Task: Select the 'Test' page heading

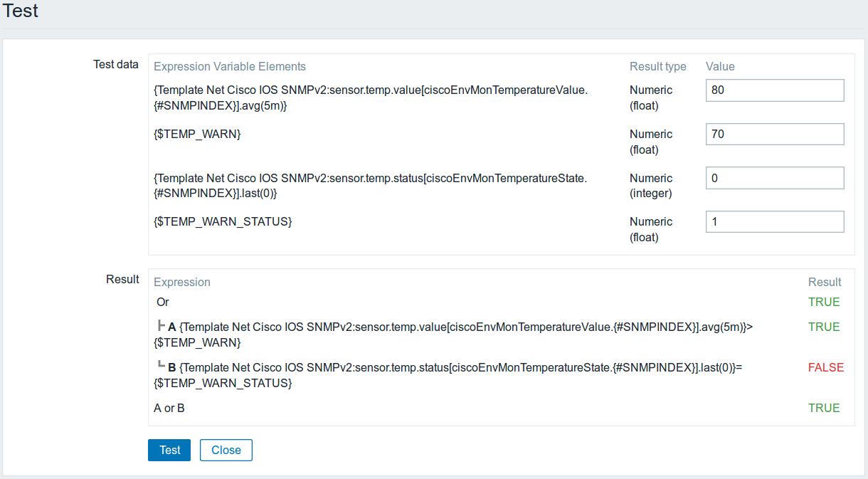Action: (21, 11)
